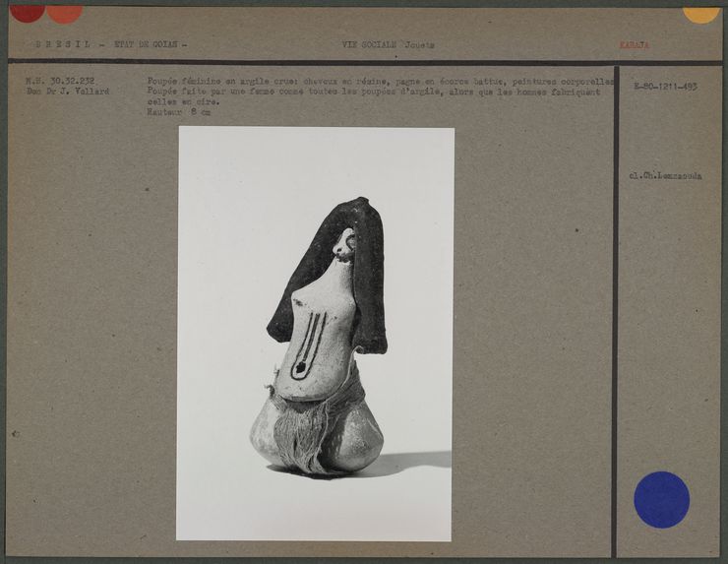728x564 pixels.
Task: Click the doll's face
Action: click(x=344, y=246)
